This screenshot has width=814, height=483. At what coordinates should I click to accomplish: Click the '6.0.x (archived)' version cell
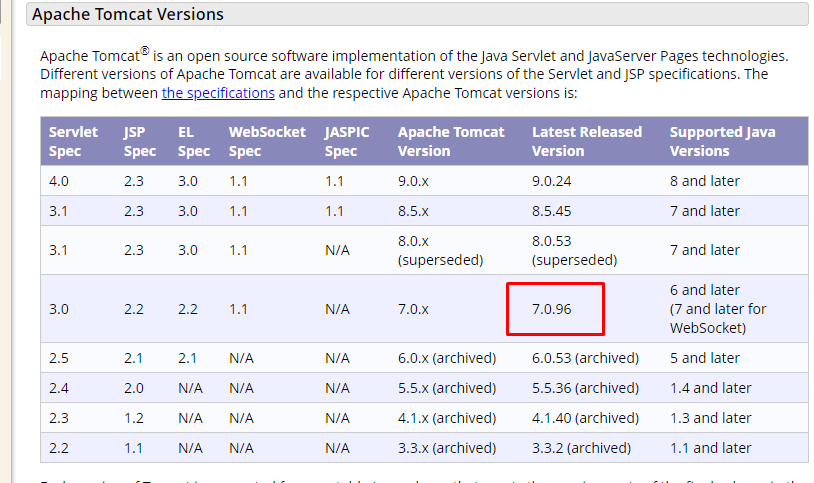pos(447,358)
